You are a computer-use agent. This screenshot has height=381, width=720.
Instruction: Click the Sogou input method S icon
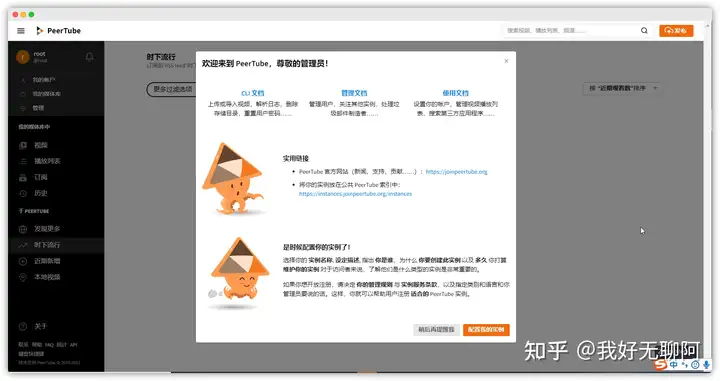(x=660, y=364)
